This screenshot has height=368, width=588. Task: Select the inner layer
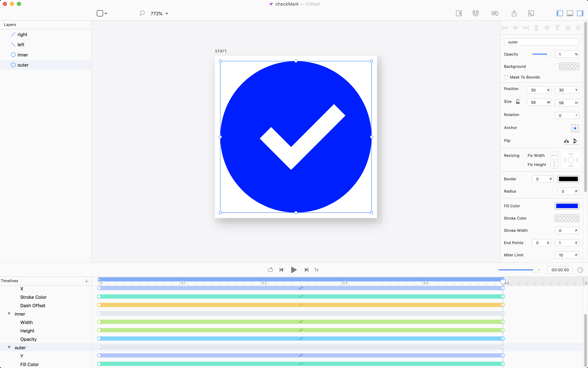pyautogui.click(x=46, y=55)
